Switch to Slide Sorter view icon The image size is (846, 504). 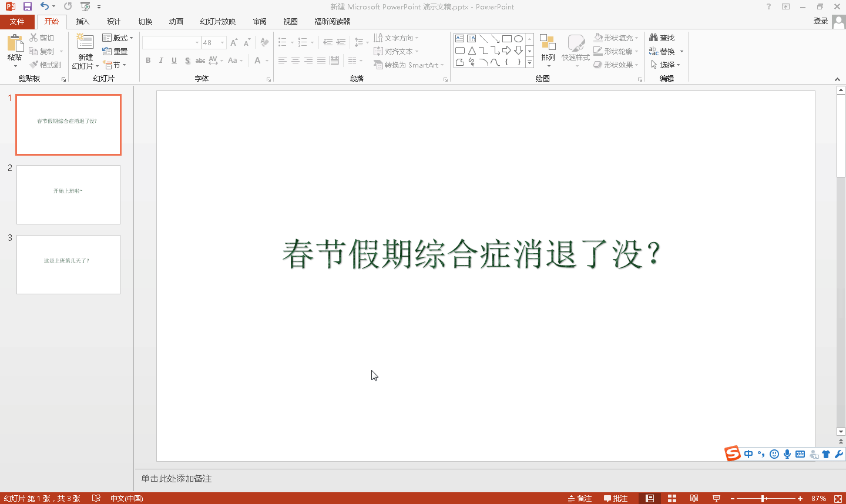(672, 498)
